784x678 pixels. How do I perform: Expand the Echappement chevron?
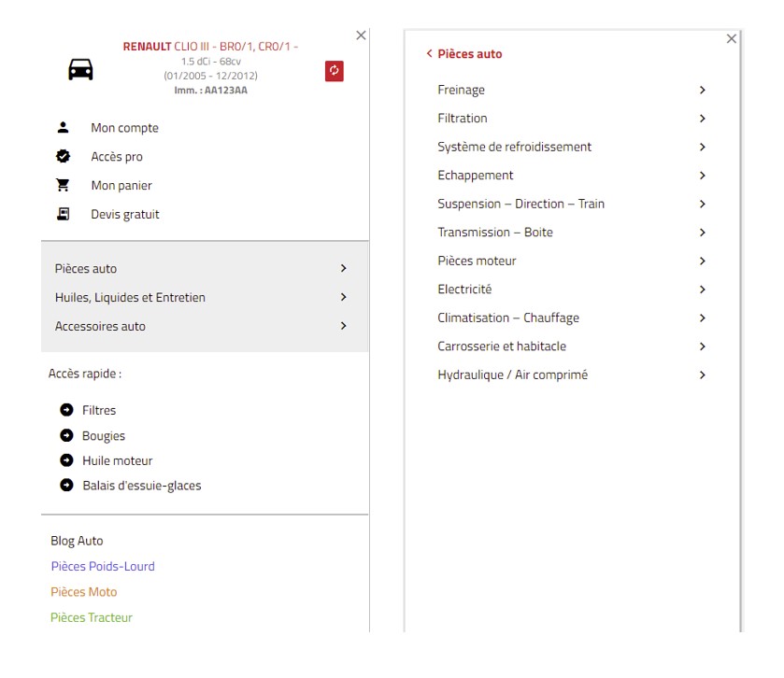pyautogui.click(x=703, y=176)
